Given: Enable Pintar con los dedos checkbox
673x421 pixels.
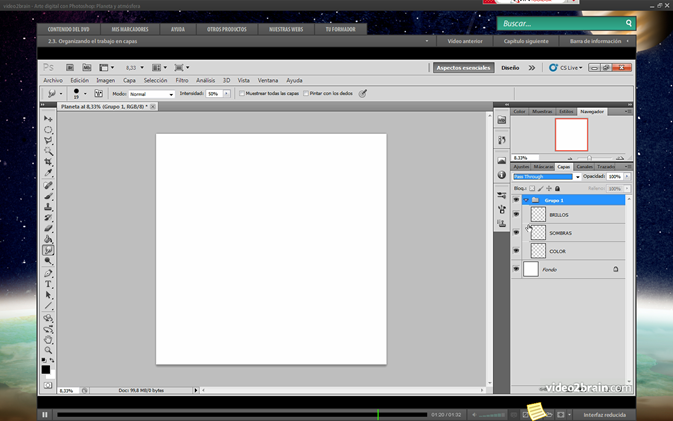Looking at the screenshot, I should pyautogui.click(x=306, y=94).
